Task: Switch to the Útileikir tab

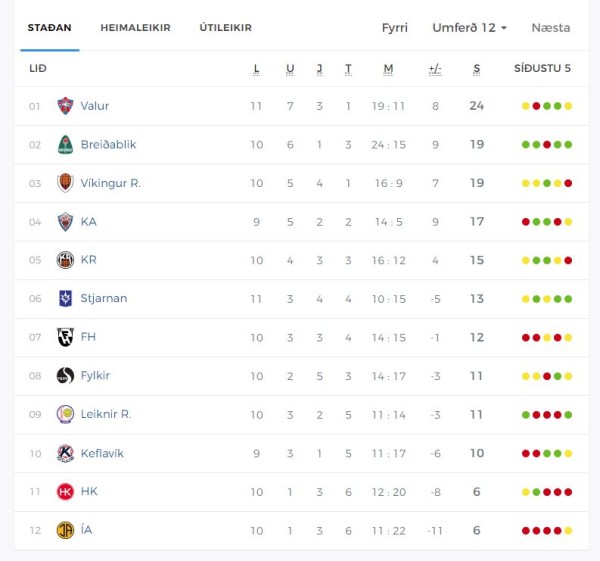Action: (225, 28)
